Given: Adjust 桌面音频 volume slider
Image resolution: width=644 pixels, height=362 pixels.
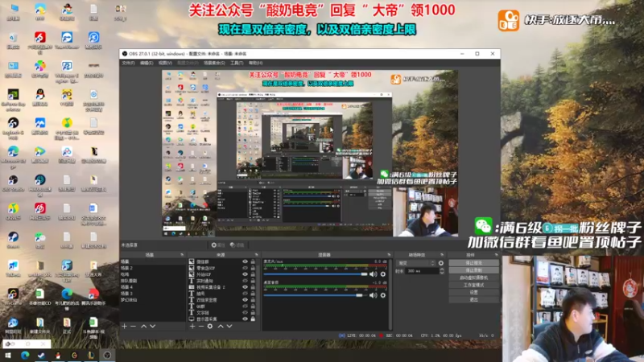Looking at the screenshot, I should [316, 295].
